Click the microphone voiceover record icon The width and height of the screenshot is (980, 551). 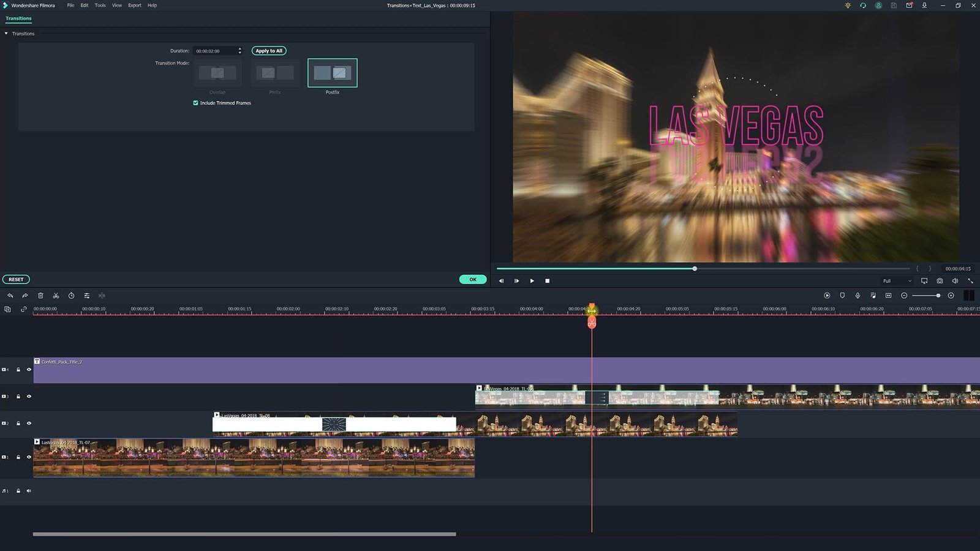click(x=858, y=296)
